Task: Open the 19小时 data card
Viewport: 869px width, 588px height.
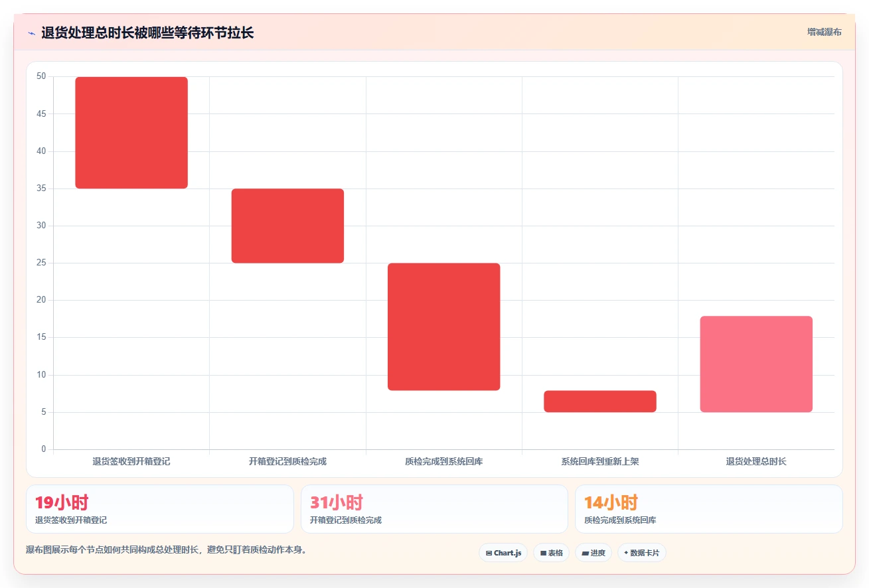Action: [x=160, y=509]
